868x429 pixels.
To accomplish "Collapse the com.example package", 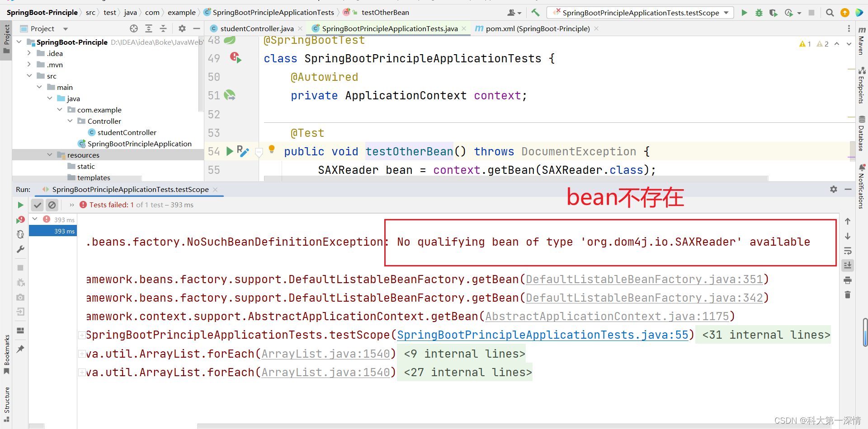I will tap(60, 110).
